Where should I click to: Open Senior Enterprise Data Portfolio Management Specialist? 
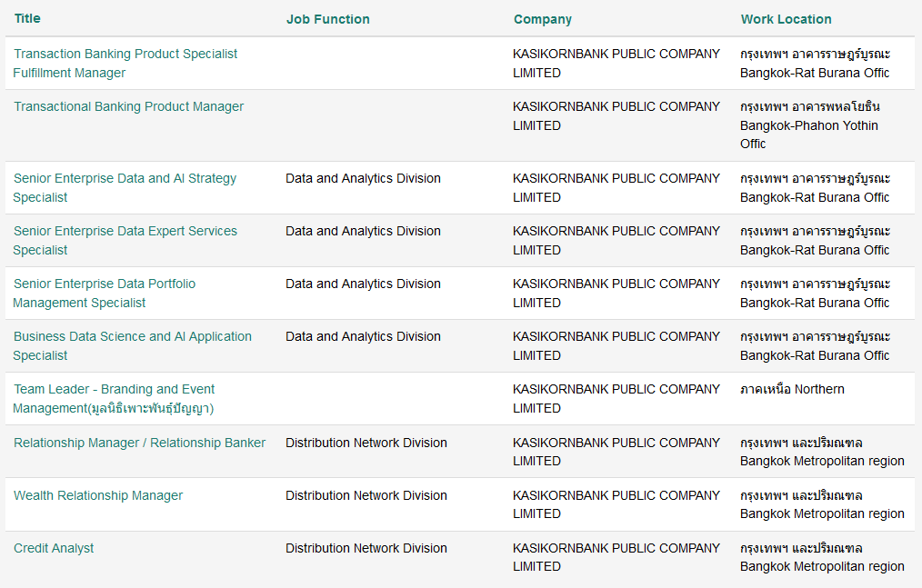[x=104, y=294]
